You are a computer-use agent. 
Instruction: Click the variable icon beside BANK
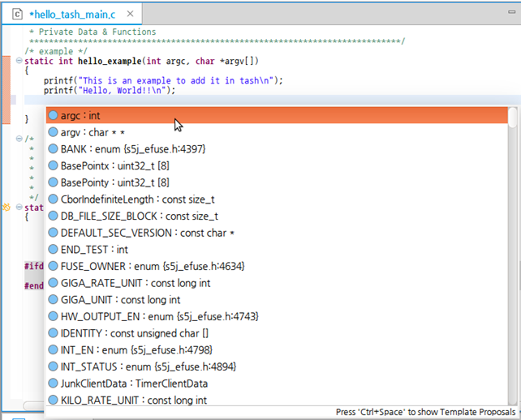point(53,149)
